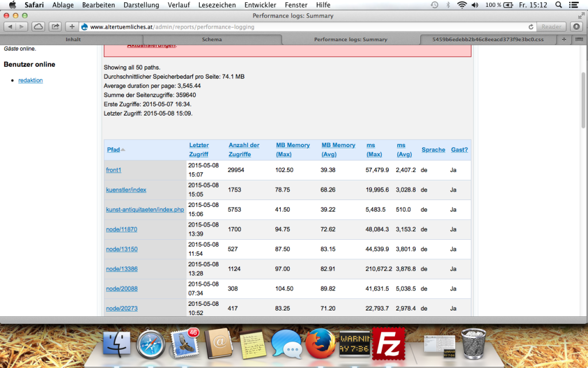Open the node/13386 path link
Screen dimensions: 588x368
point(122,269)
